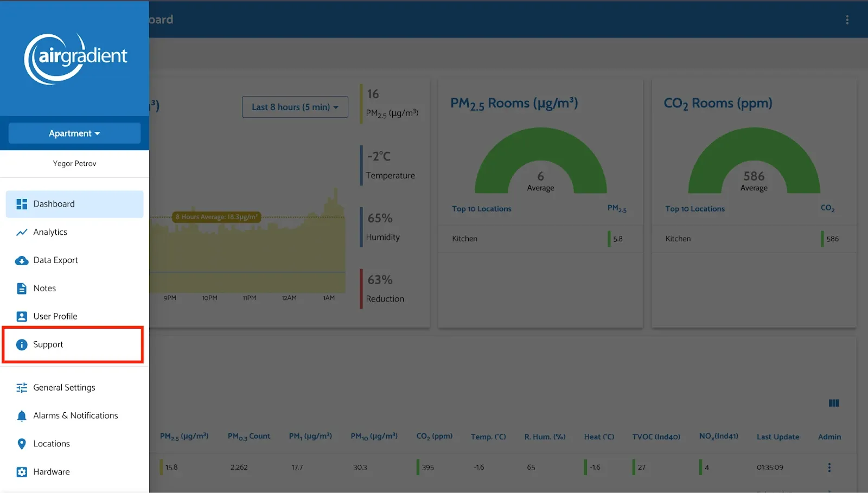868x493 pixels.
Task: Click the Locations map pin icon
Action: tap(22, 444)
